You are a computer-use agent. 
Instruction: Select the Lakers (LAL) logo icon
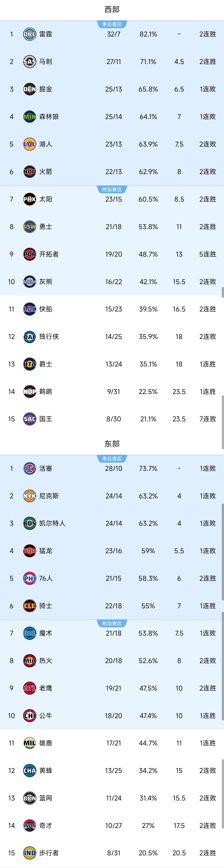coord(29,144)
